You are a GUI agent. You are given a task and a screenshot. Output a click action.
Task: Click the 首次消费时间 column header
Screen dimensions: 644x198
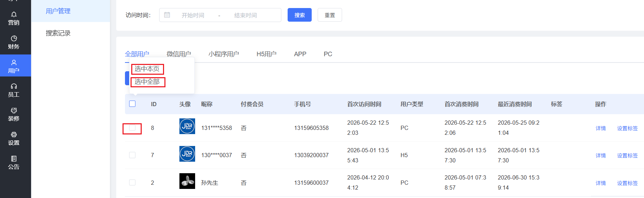click(461, 104)
